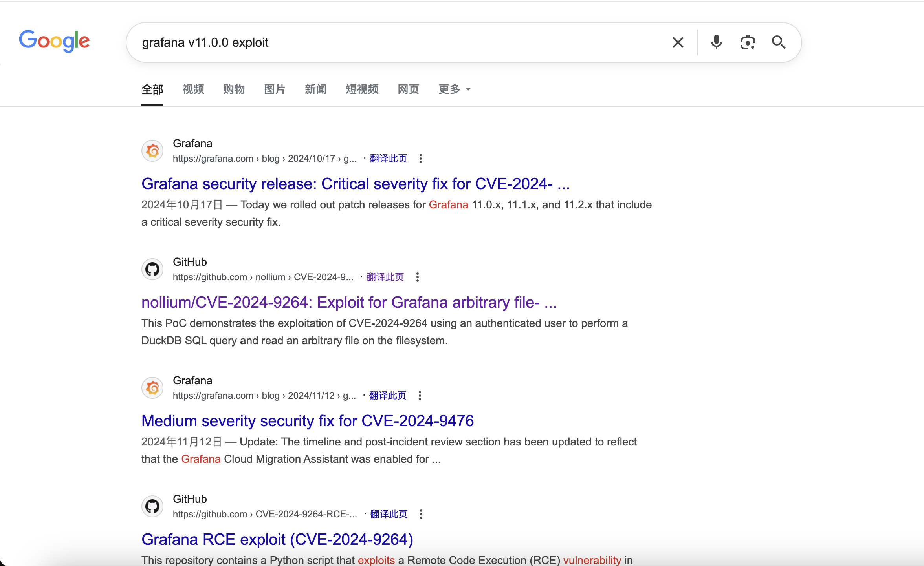Switch to the 图片 tab
This screenshot has width=924, height=566.
point(275,89)
